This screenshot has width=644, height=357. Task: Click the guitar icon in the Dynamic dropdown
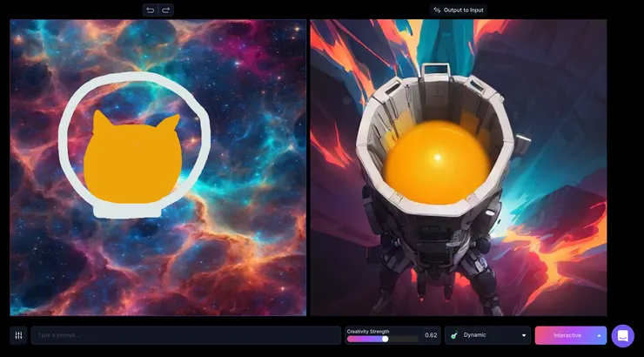[x=453, y=335]
